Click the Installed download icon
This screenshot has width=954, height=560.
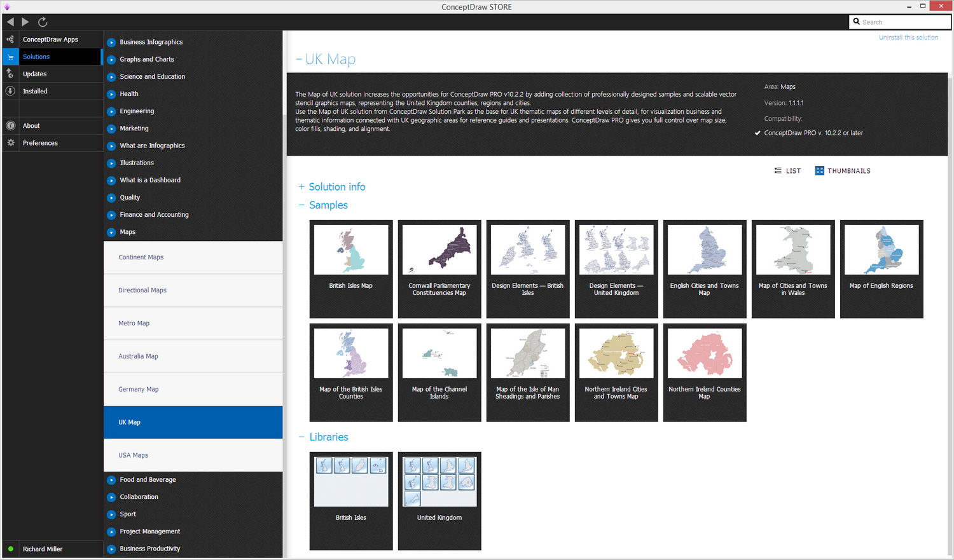pos(10,91)
